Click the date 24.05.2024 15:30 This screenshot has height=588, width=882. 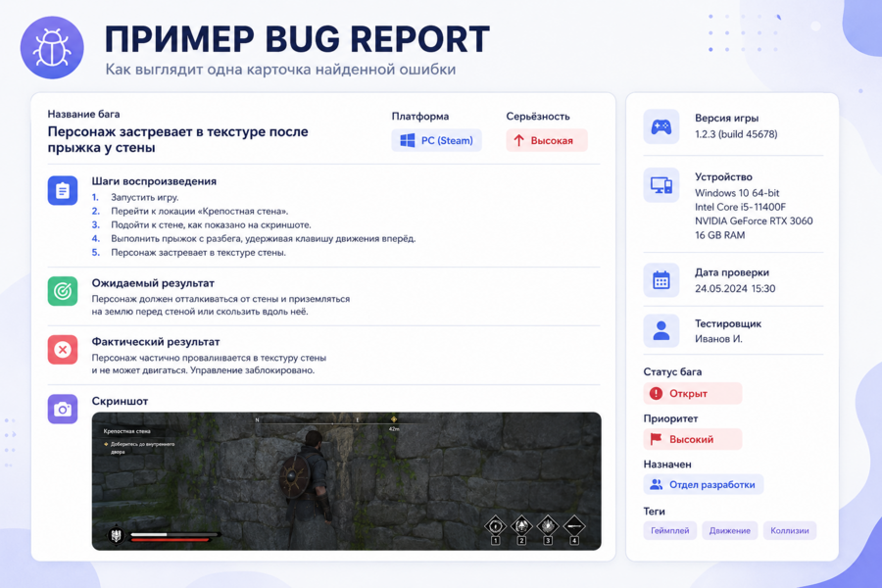735,289
